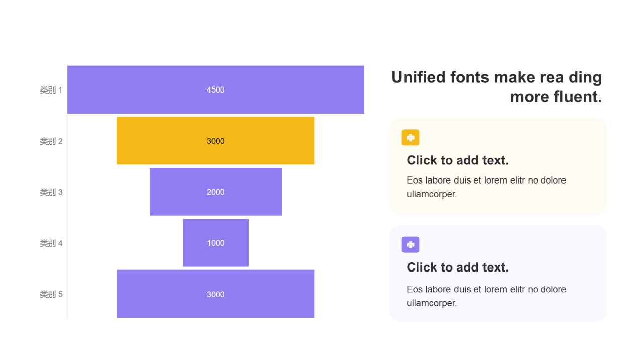Click the yellow printer icon
The image size is (644, 362).
410,137
